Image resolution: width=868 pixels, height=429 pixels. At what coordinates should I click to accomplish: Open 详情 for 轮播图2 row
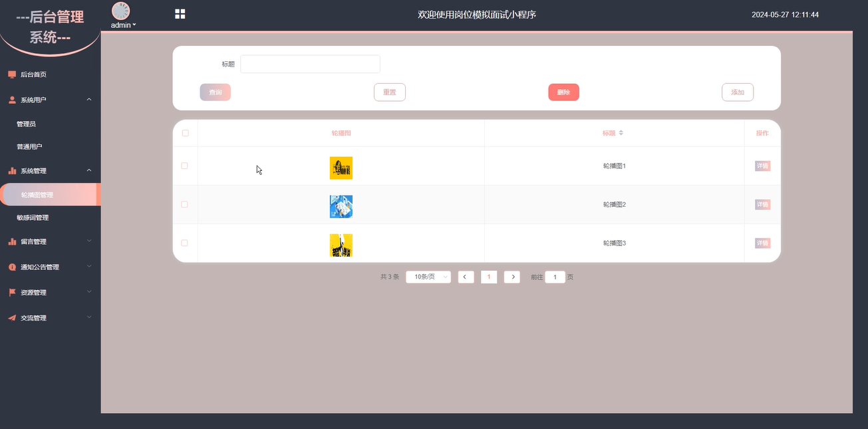click(762, 205)
